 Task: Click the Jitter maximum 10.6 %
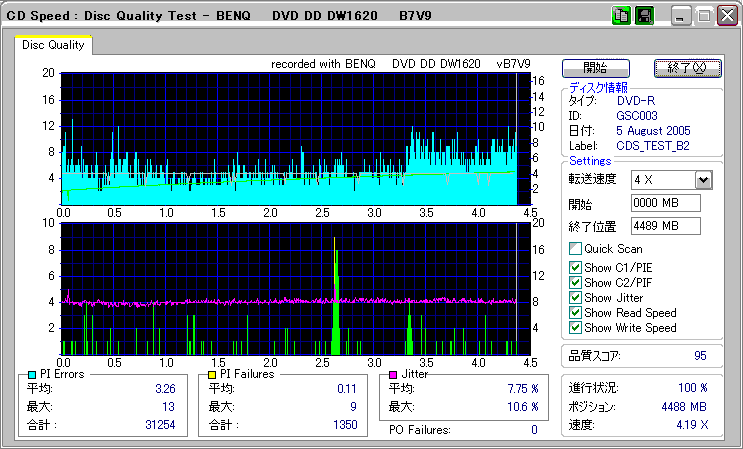coord(523,407)
